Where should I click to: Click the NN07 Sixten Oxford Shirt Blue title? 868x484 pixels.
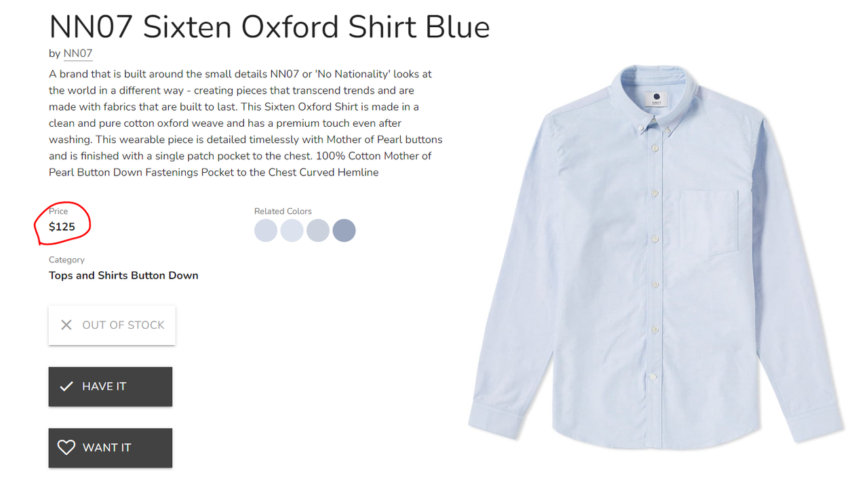click(269, 27)
